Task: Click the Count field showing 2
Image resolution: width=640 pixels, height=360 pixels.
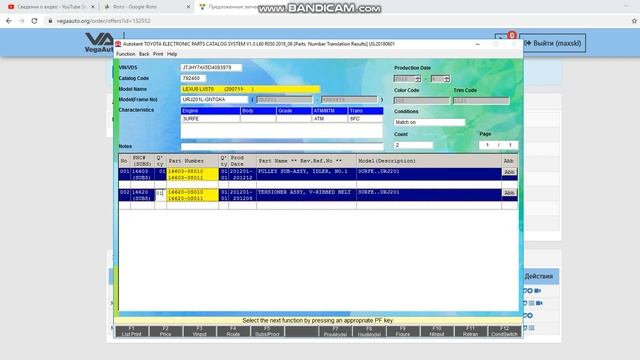Action: [x=413, y=145]
